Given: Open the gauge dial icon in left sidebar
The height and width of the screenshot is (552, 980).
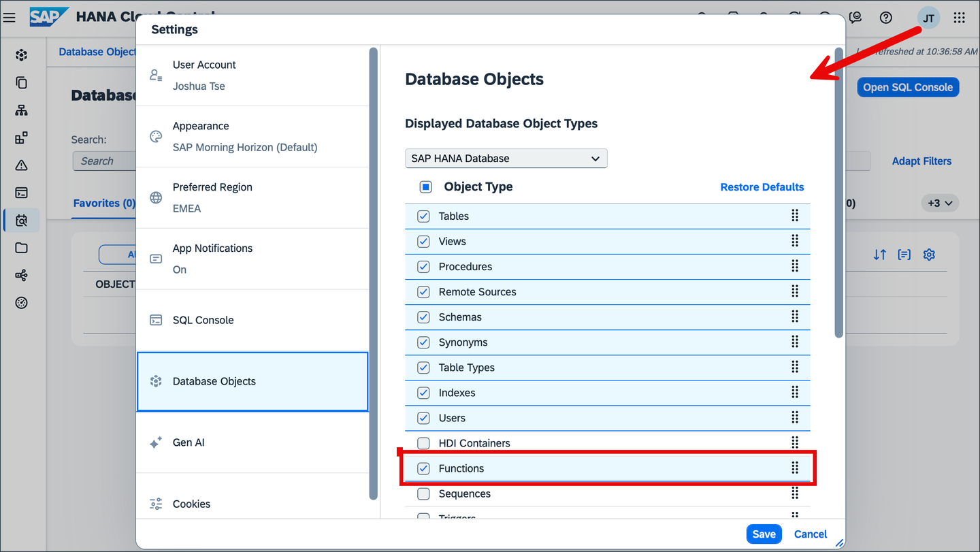Looking at the screenshot, I should tap(22, 303).
